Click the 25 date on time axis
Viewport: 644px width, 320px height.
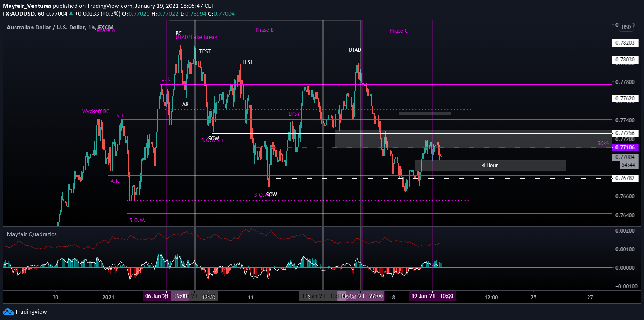[533, 297]
